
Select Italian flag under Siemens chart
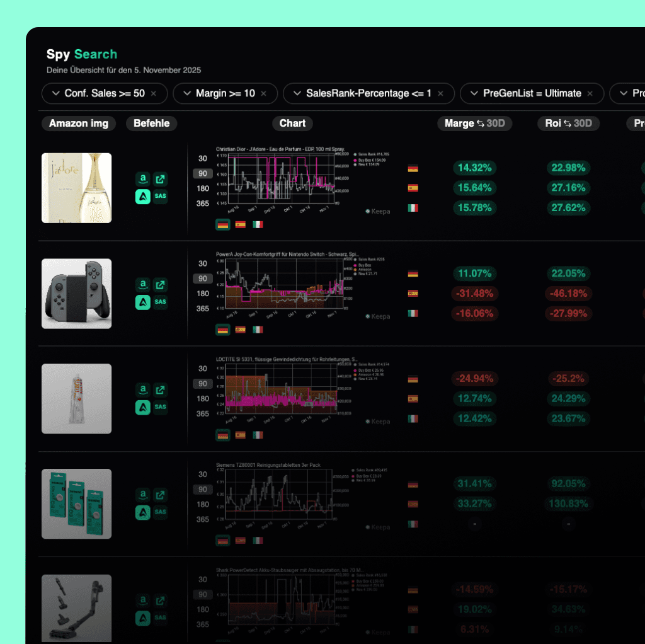(x=258, y=541)
